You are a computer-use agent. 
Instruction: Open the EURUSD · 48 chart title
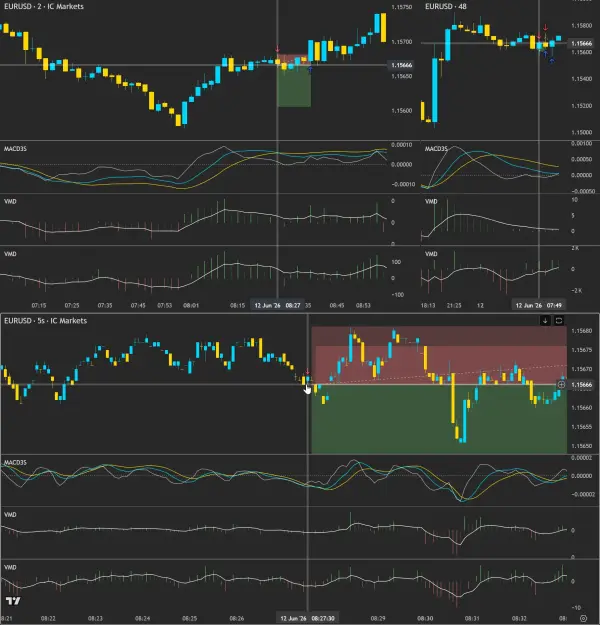coord(446,6)
